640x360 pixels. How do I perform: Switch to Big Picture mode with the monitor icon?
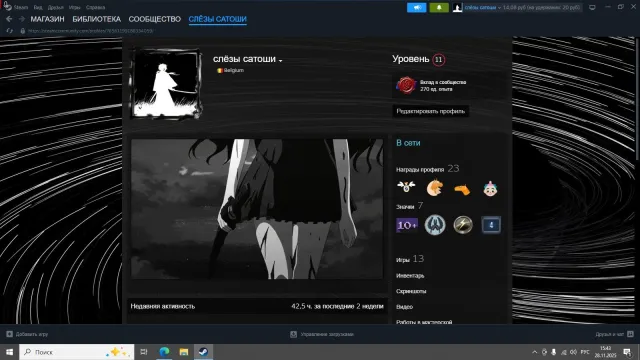pos(592,7)
